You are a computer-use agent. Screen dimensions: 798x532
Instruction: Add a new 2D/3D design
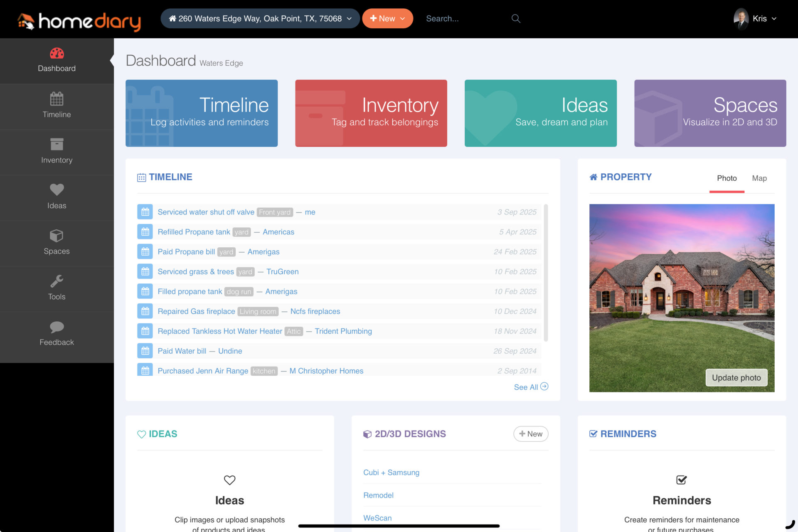(x=531, y=434)
